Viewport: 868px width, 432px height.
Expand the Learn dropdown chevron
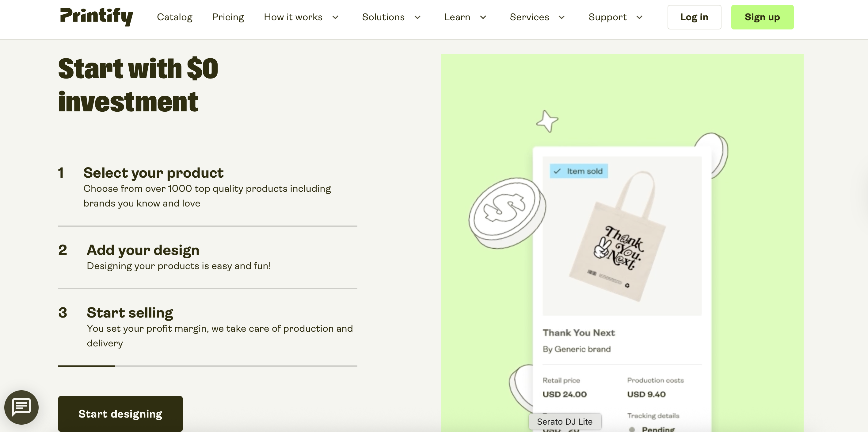coord(483,17)
